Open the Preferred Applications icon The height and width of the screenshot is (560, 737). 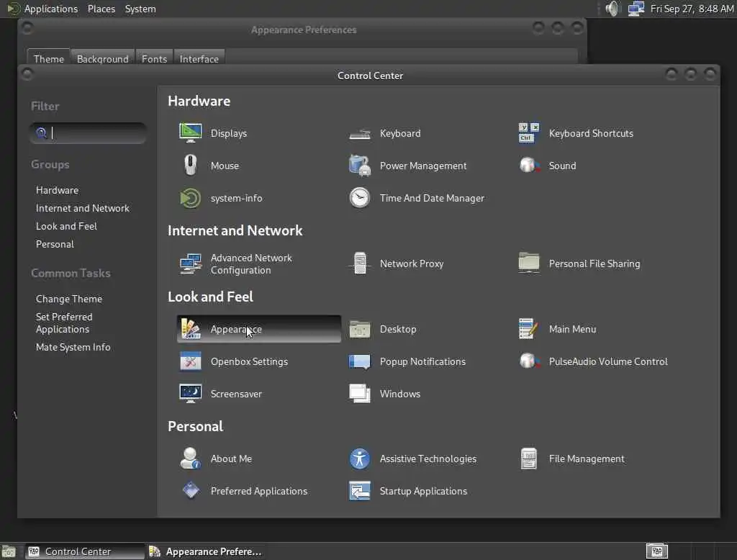(190, 490)
